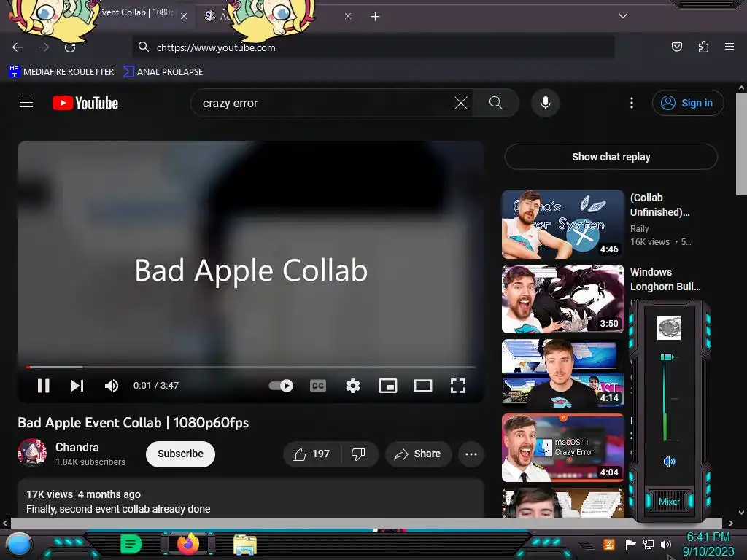Viewport: 747px width, 560px height.
Task: Enable miniplayer mode
Action: (388, 386)
